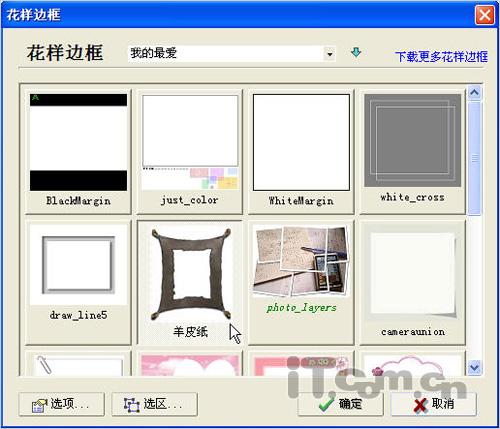Click the 选区... selection button
The width and height of the screenshot is (500, 429).
(x=154, y=404)
